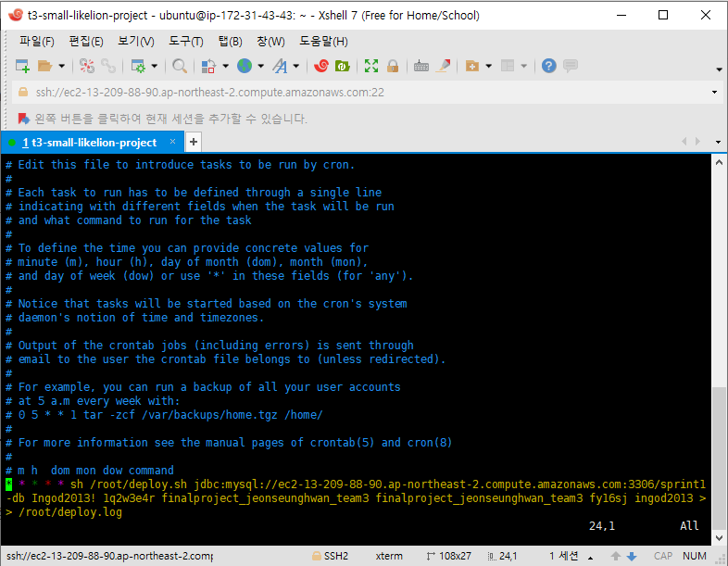Click the disconnect session icon
Viewport: 728px width, 566px height.
pos(86,66)
